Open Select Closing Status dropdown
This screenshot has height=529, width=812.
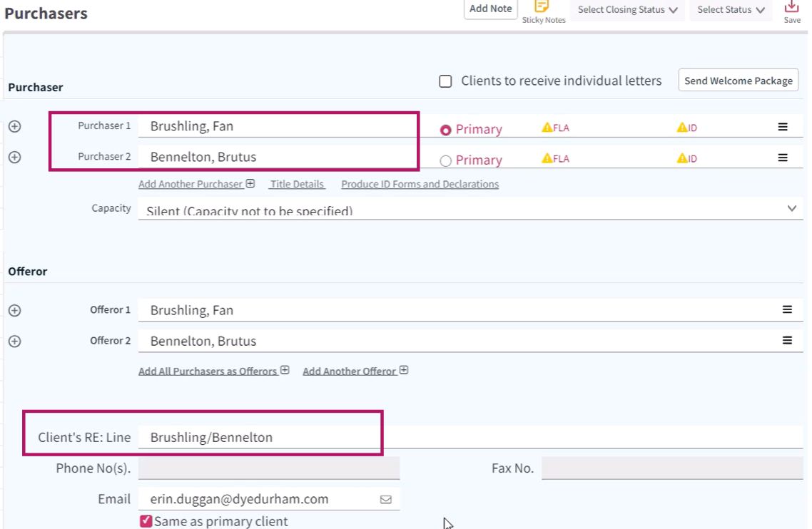[628, 10]
